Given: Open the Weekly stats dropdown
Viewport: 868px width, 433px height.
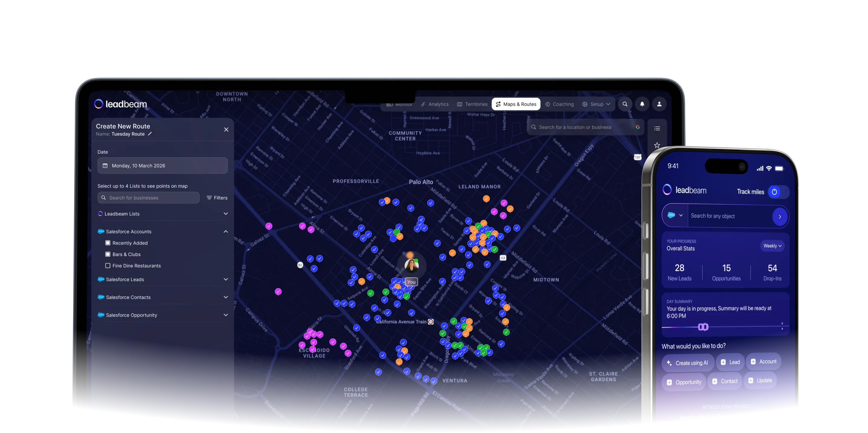Looking at the screenshot, I should tap(772, 246).
